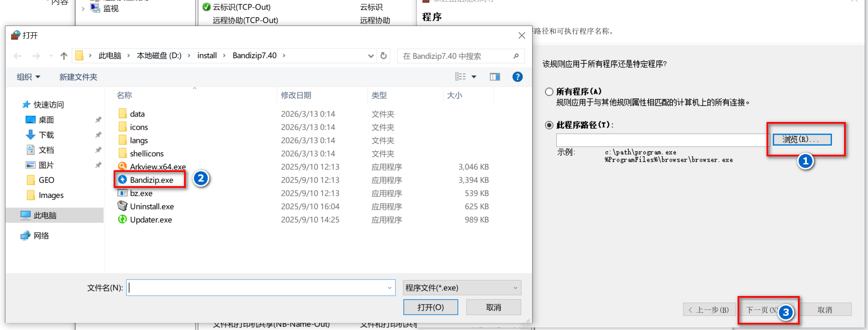This screenshot has height=330, width=868.
Task: Click the 文件名(N) input field
Action: pos(261,288)
